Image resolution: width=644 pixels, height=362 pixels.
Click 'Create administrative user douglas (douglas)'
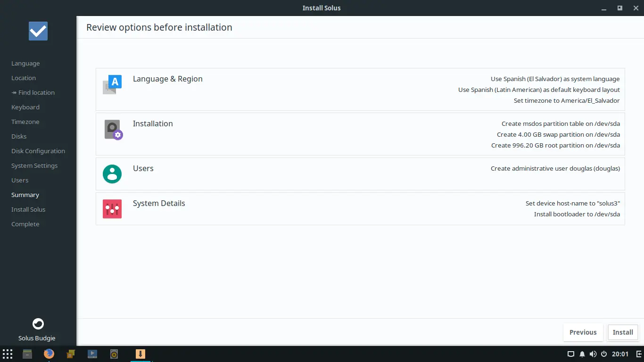[x=555, y=169]
